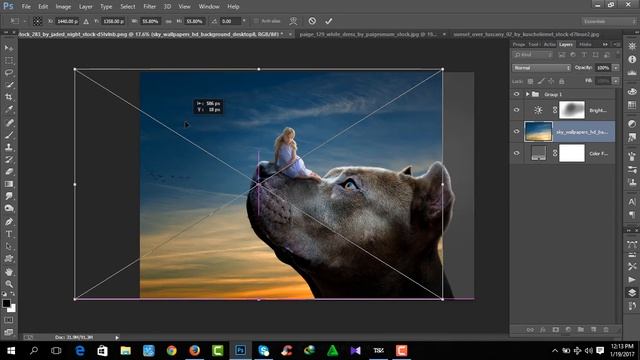Viewport: 640px width, 360px height.
Task: Select the Move tool
Action: [9, 48]
